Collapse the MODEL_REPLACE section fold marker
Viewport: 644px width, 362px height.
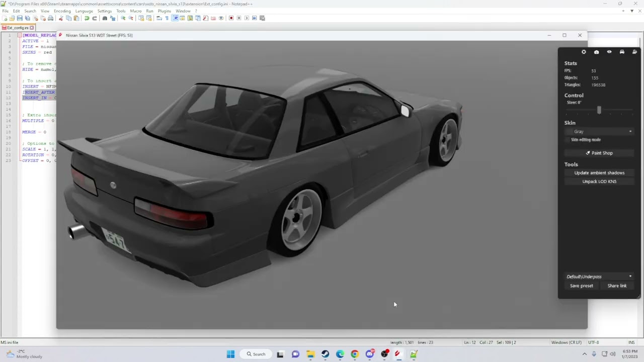(x=19, y=35)
